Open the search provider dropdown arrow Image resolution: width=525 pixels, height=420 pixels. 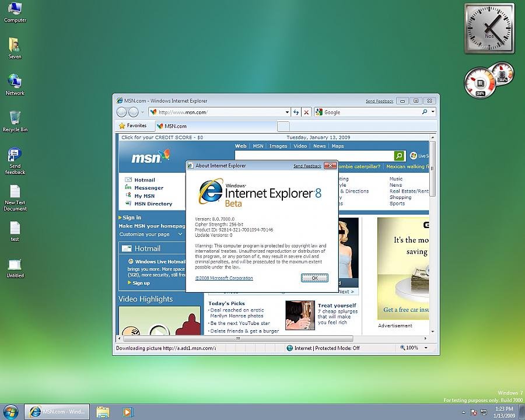click(x=433, y=112)
